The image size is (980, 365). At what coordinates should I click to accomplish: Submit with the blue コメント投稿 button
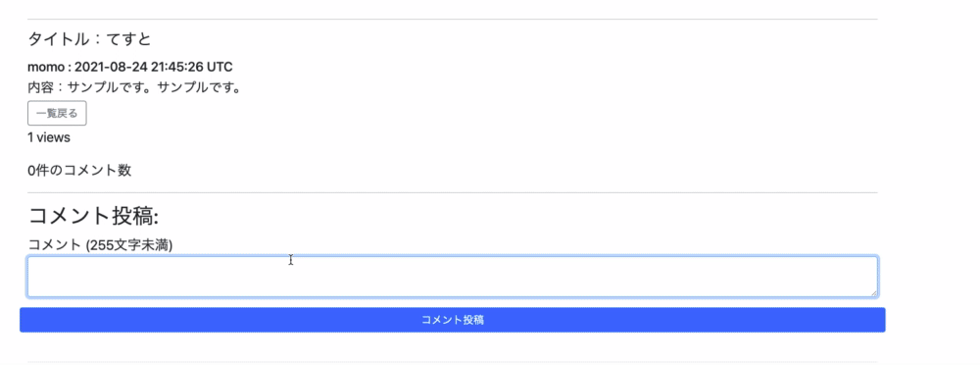[453, 320]
